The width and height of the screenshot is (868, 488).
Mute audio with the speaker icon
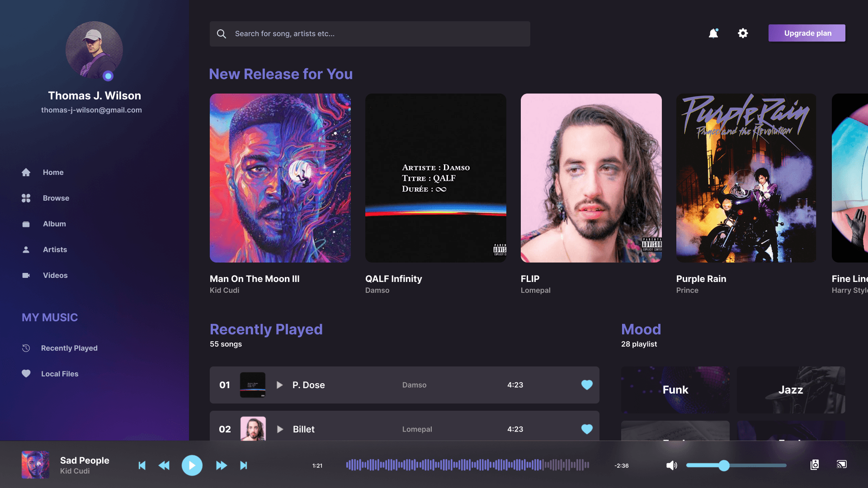[x=671, y=465]
